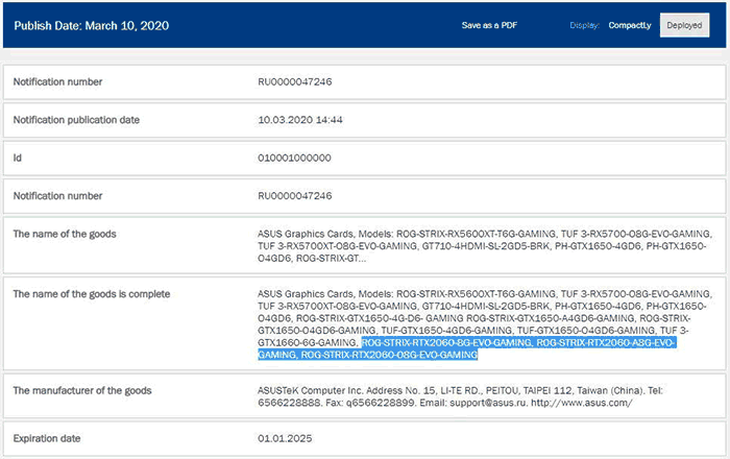Click the Expiration date value 01.01.2025
This screenshot has height=459, width=730.
(x=283, y=437)
